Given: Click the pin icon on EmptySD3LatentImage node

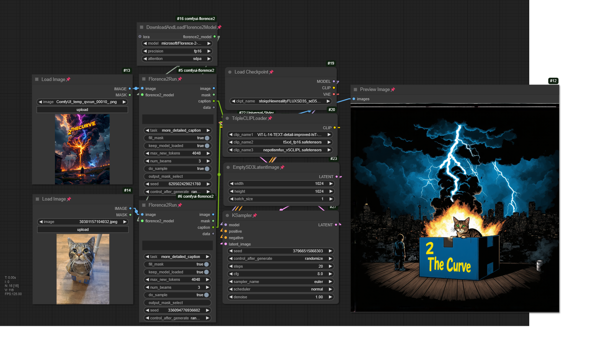Looking at the screenshot, I should (x=282, y=167).
